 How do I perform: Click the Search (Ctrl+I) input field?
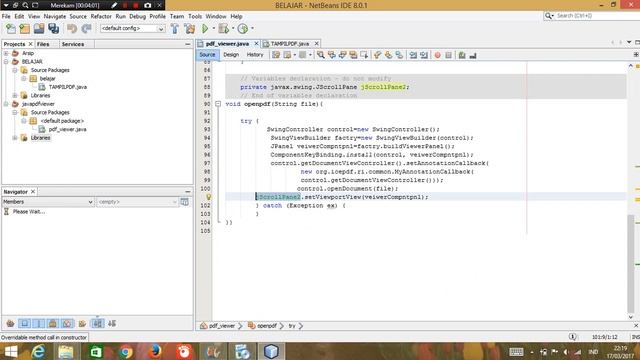[596, 16]
